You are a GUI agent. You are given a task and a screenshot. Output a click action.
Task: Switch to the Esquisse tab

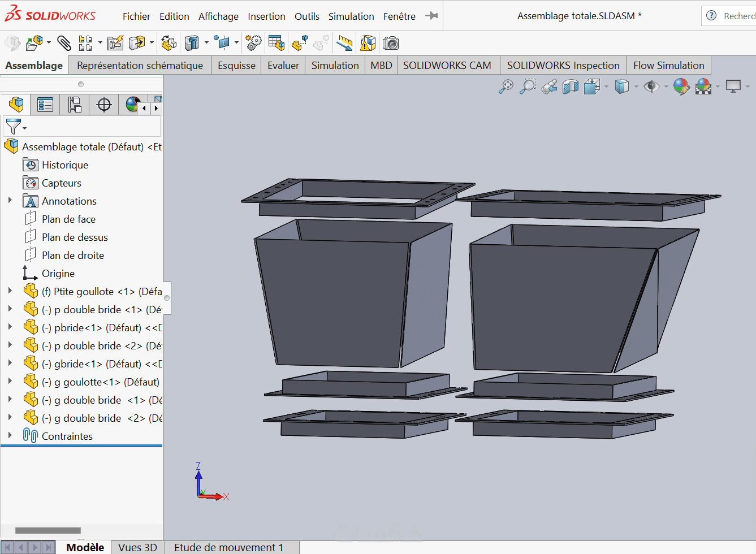click(236, 66)
